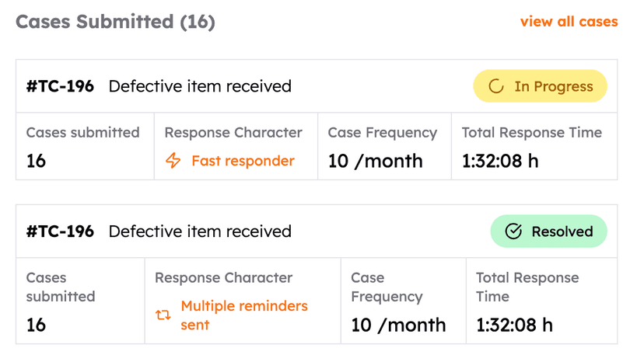644x362 pixels.
Task: Click Defective item received title of In Progress case
Action: (x=200, y=86)
